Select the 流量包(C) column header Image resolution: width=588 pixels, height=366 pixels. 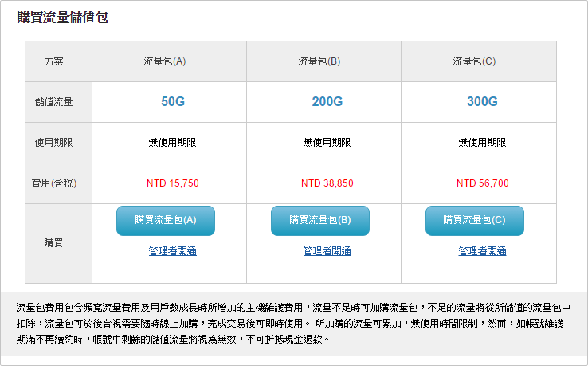(x=474, y=61)
